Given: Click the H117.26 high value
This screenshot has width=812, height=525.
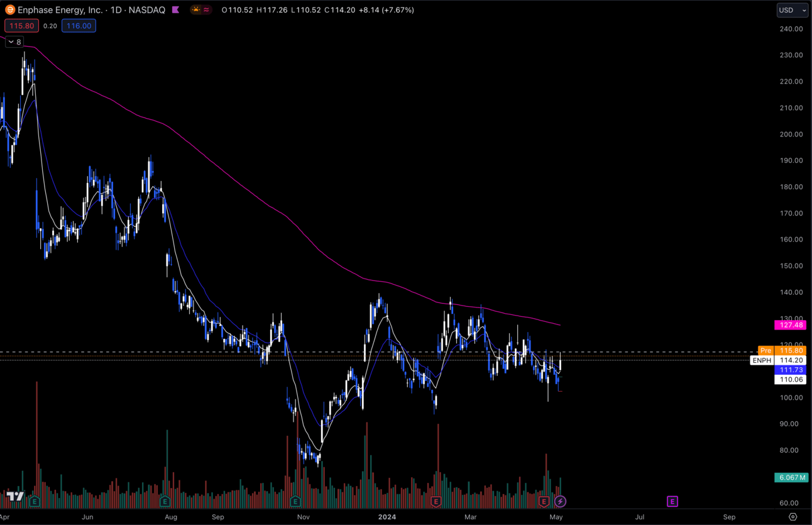Looking at the screenshot, I should (272, 10).
